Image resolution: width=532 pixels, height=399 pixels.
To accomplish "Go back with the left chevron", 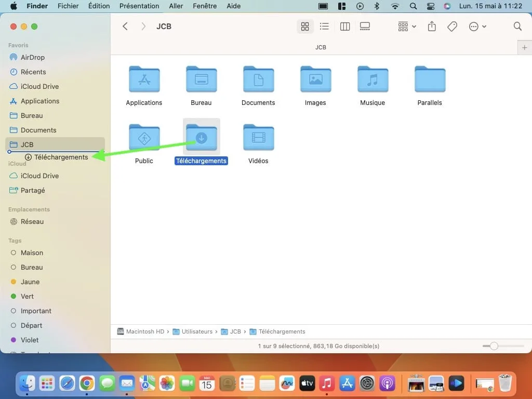I will [x=125, y=26].
